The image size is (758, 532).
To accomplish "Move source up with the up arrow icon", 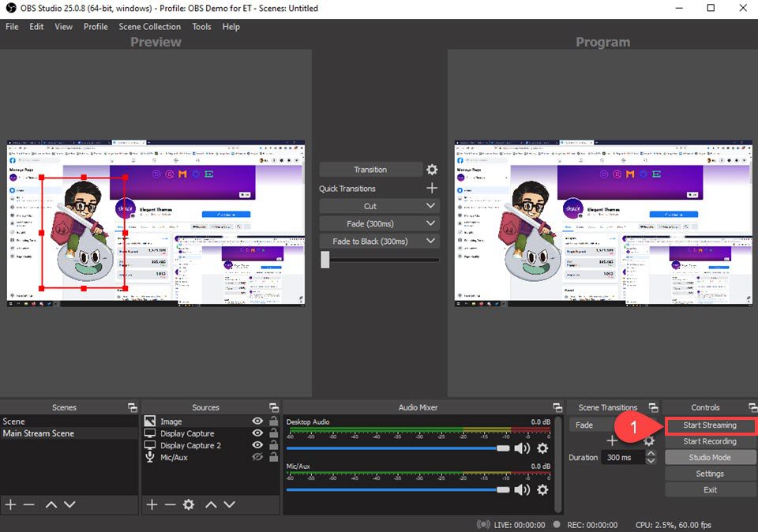I will pos(211,505).
